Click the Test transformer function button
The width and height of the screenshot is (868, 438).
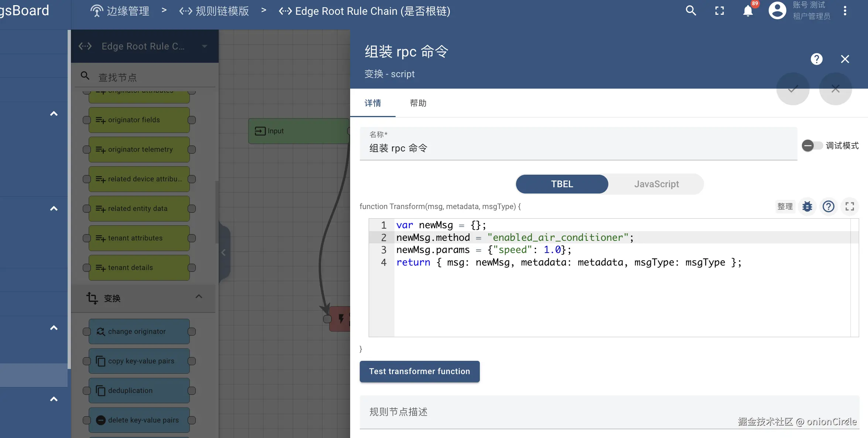tap(420, 371)
